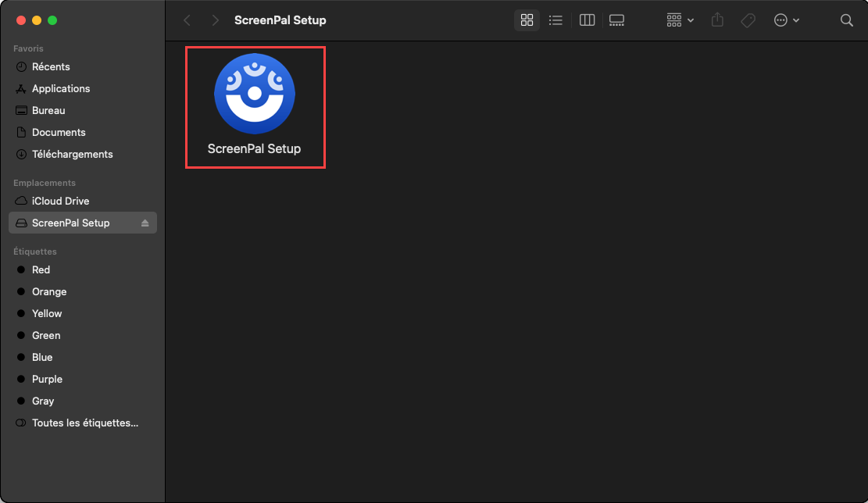This screenshot has width=868, height=503.
Task: Open Documents in the sidebar
Action: [83, 132]
